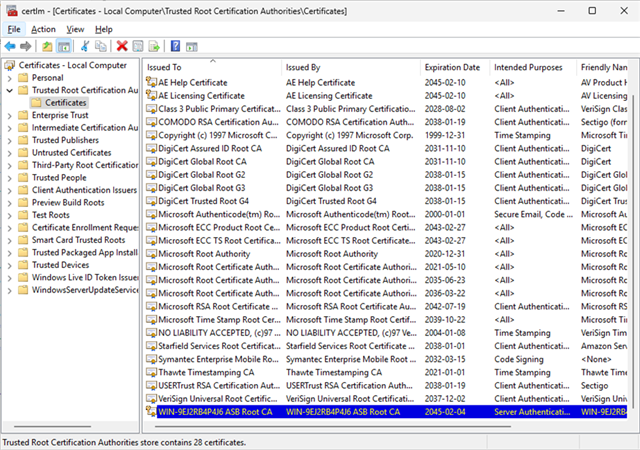The image size is (640, 450).
Task: Open the Help menu
Action: coord(104,29)
